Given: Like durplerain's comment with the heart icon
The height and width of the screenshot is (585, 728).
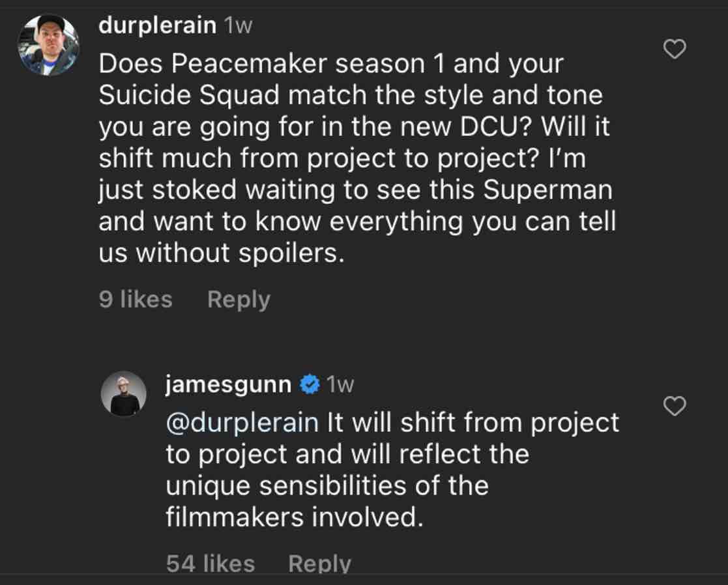Looking at the screenshot, I should [674, 49].
